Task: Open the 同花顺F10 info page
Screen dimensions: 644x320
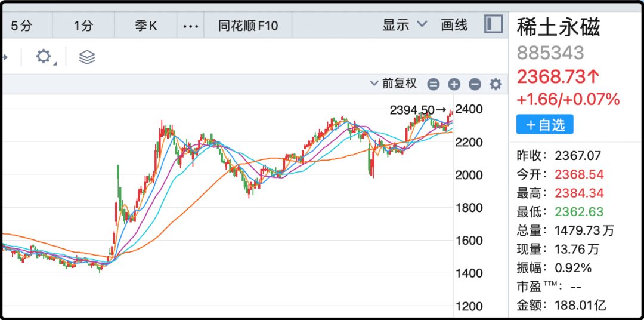Action: 248,26
